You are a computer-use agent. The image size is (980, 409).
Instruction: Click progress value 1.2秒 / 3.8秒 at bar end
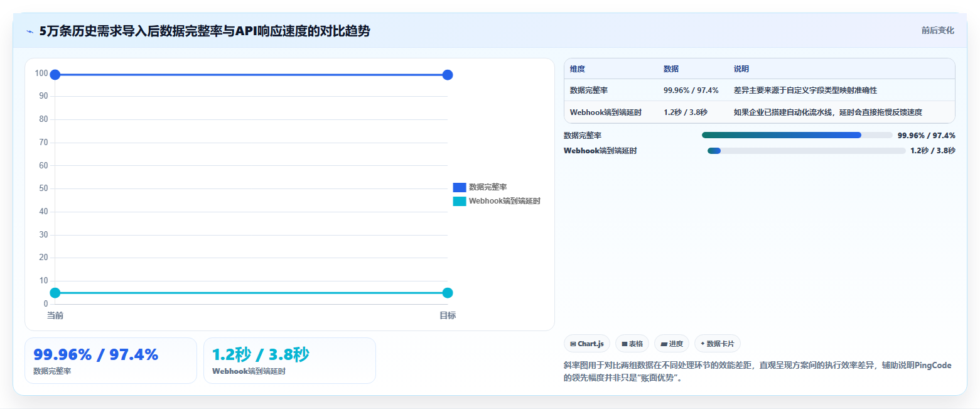pyautogui.click(x=933, y=151)
